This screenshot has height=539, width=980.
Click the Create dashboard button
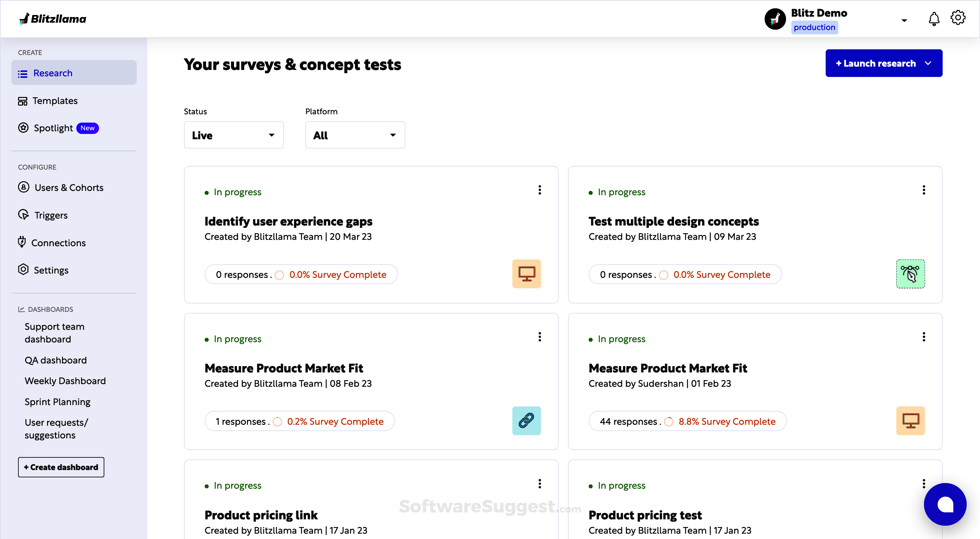pyautogui.click(x=61, y=467)
